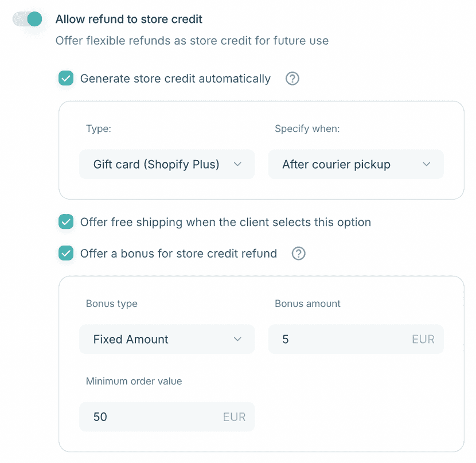Focus the Minimum order value field showing 50
Screen dimensions: 476x463
coord(149,417)
